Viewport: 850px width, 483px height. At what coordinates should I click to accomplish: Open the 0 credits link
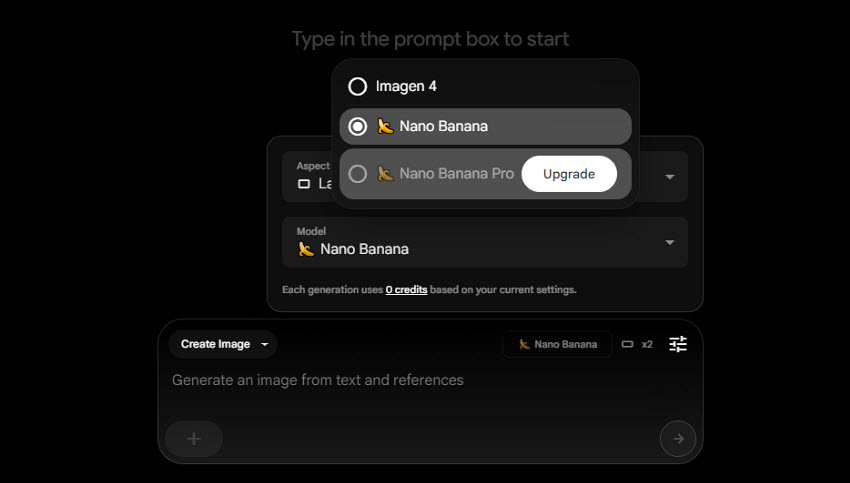[406, 289]
